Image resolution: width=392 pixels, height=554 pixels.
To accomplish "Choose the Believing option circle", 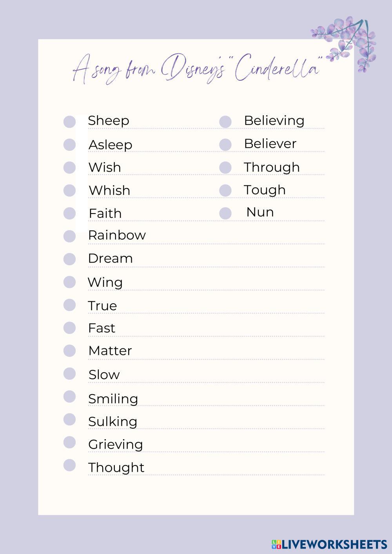I will [x=225, y=121].
